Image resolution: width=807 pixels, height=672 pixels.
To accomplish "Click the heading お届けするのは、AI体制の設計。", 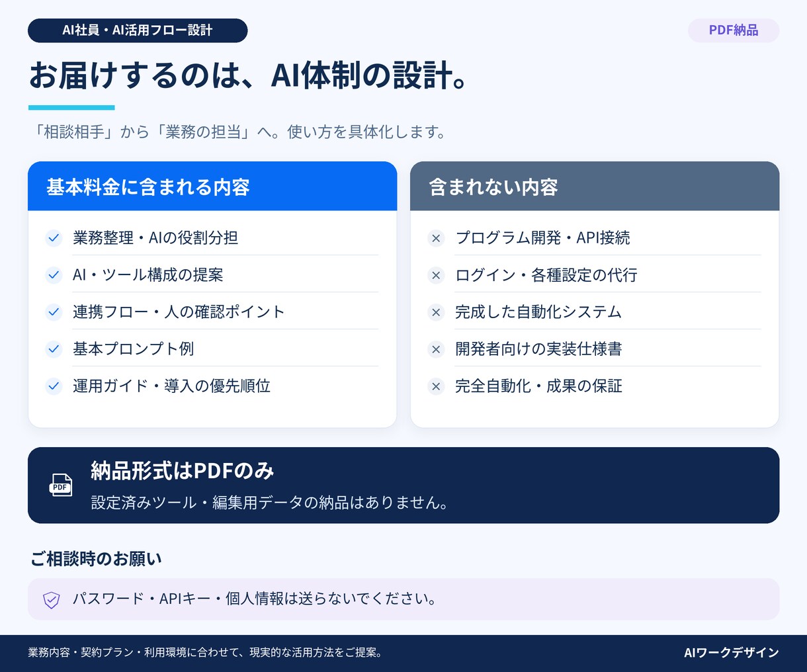I will pyautogui.click(x=249, y=75).
